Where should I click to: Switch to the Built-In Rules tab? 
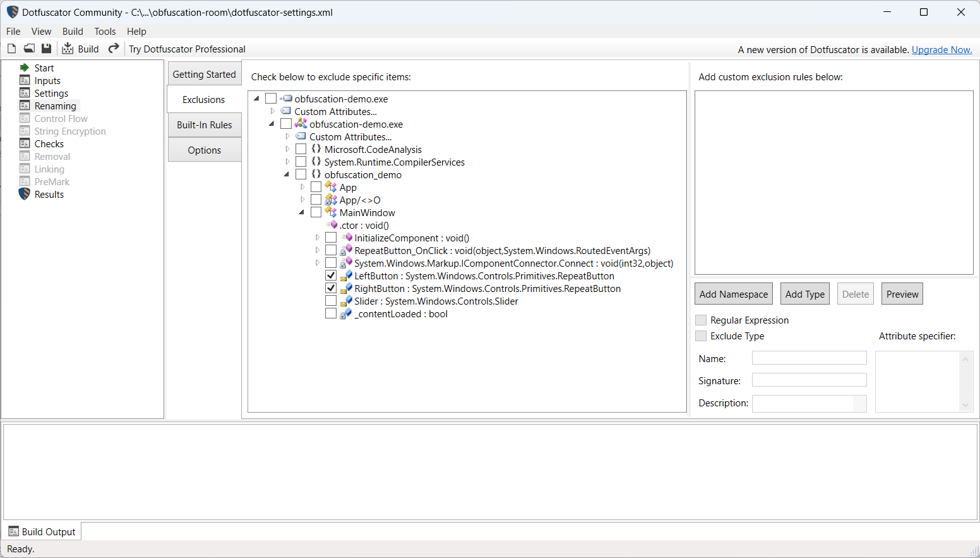[205, 124]
